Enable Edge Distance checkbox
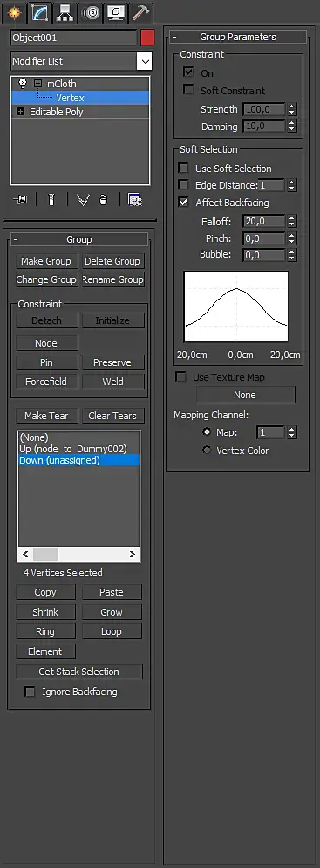Image resolution: width=320 pixels, height=868 pixels. tap(183, 185)
